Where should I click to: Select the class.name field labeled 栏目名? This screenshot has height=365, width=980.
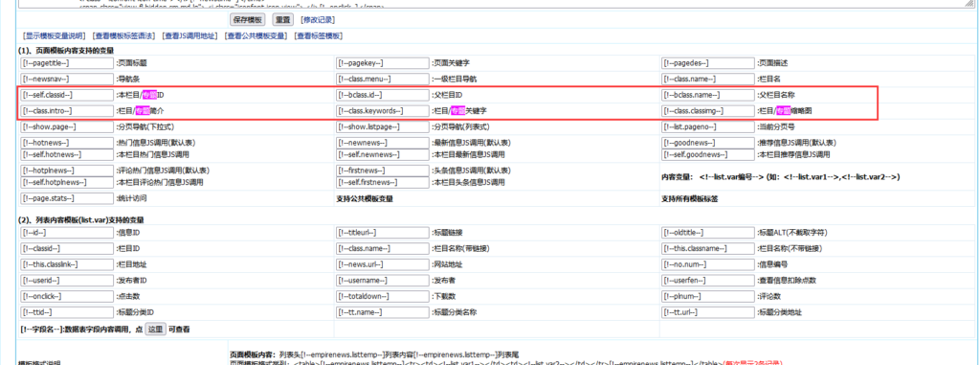pyautogui.click(x=709, y=79)
